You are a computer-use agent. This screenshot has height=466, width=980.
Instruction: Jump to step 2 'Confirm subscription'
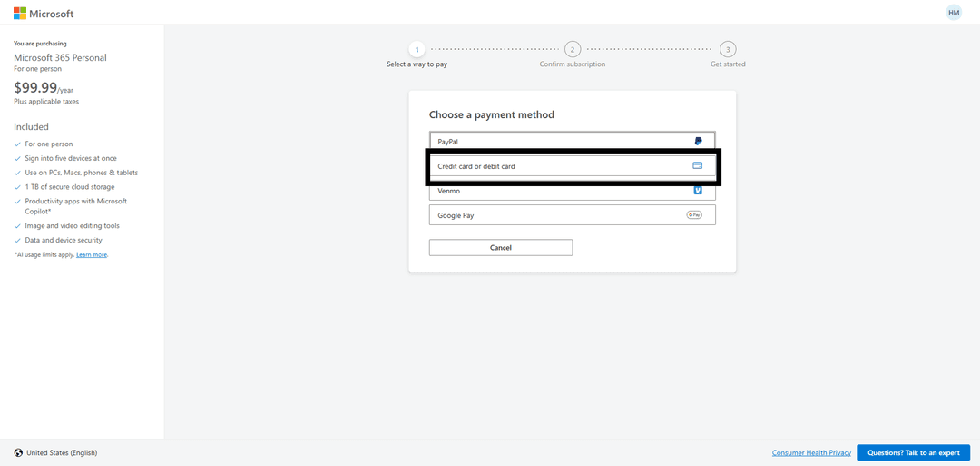click(572, 50)
